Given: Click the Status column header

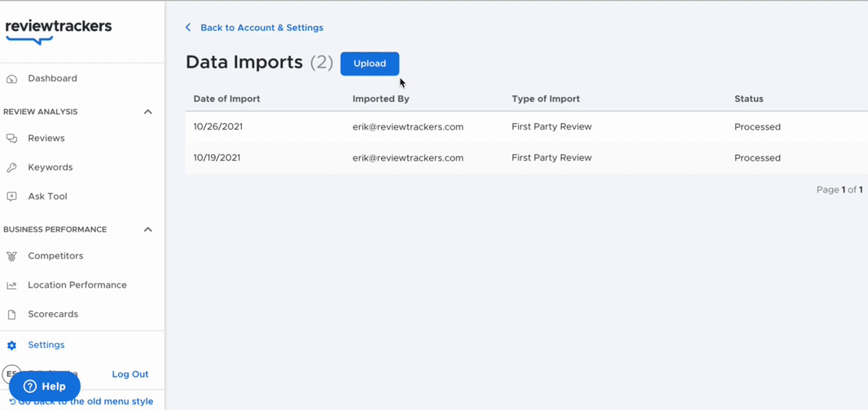Looking at the screenshot, I should pyautogui.click(x=749, y=99).
